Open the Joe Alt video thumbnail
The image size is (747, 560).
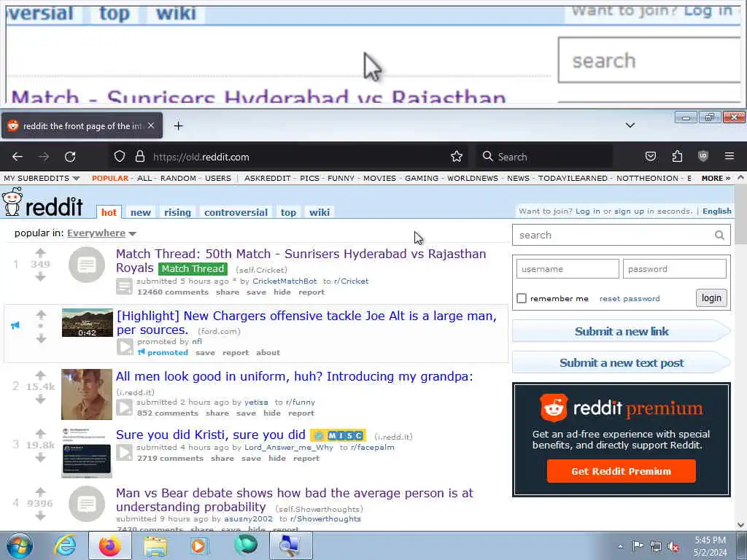(88, 322)
